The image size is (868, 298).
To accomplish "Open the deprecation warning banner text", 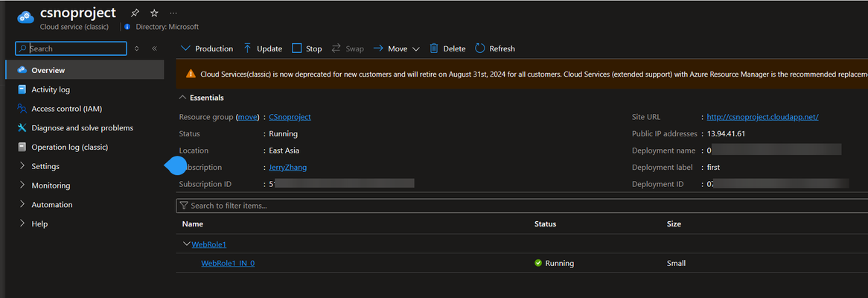I will coord(534,74).
